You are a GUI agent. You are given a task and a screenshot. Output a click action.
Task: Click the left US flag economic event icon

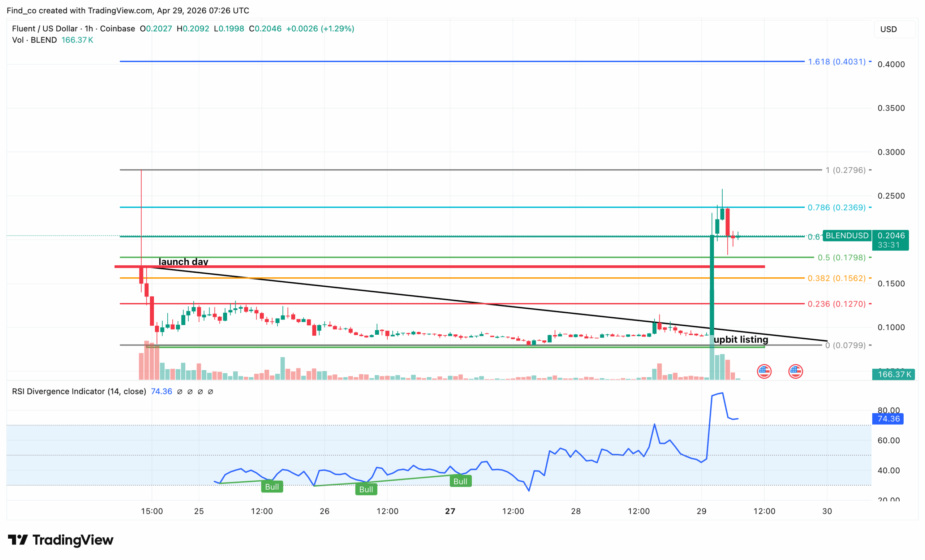pyautogui.click(x=764, y=371)
